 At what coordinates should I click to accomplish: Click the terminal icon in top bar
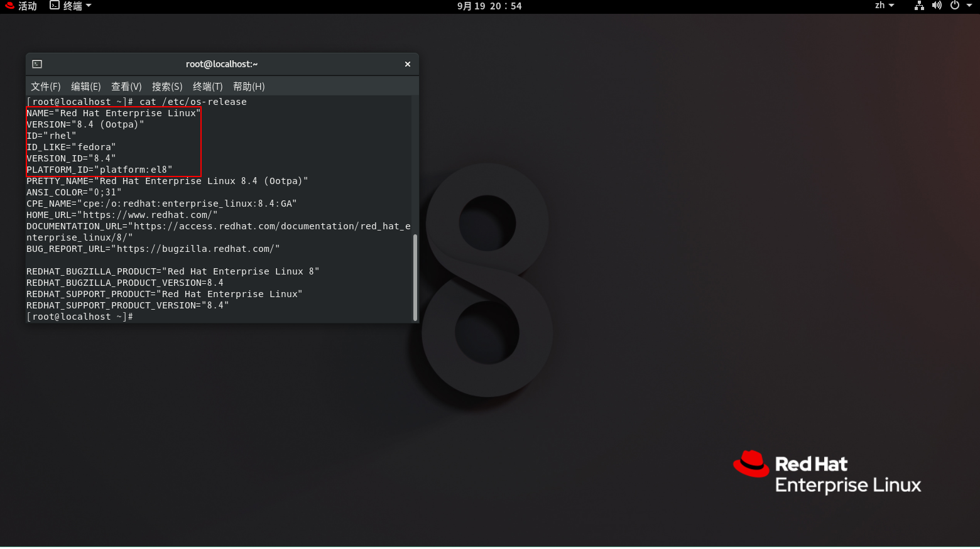tap(55, 6)
